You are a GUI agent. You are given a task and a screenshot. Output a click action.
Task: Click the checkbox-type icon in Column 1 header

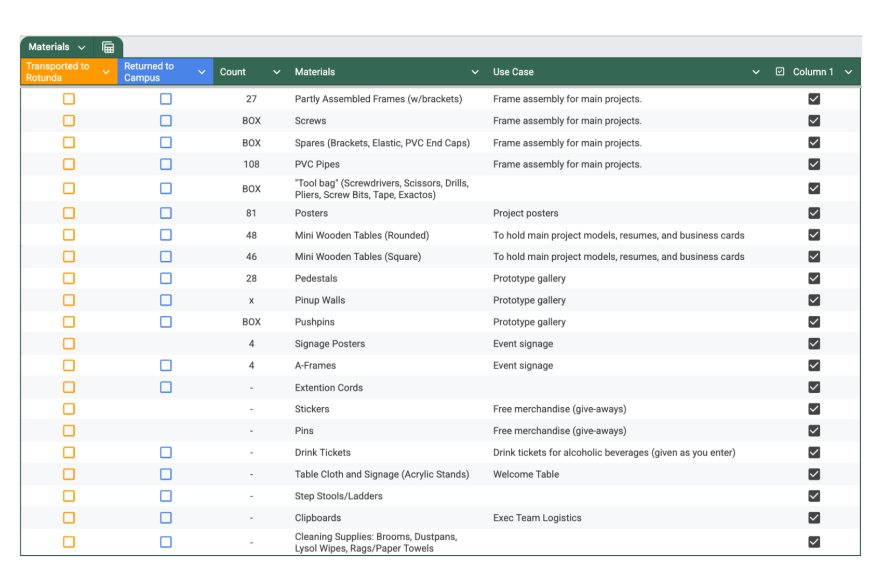pyautogui.click(x=780, y=72)
